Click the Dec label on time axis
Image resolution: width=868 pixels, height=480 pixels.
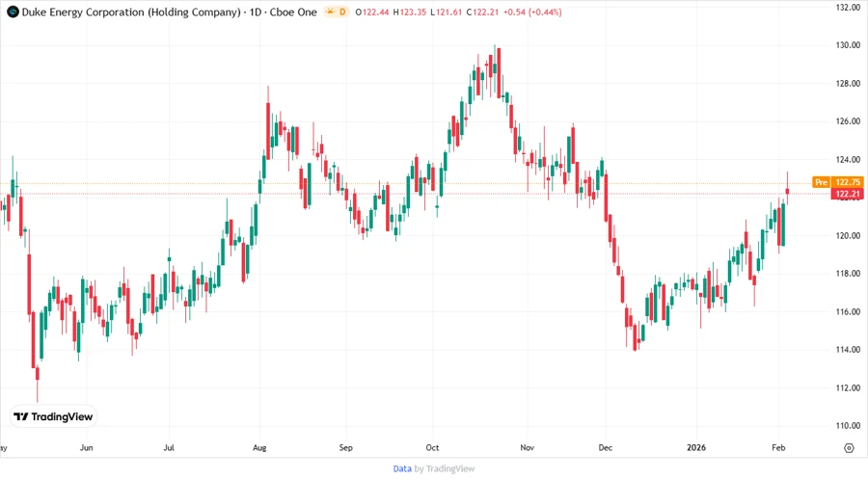click(606, 447)
